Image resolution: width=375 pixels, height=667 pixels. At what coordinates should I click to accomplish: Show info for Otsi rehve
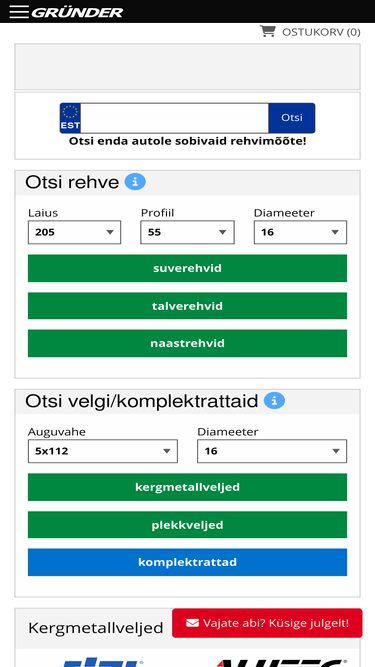pos(135,182)
